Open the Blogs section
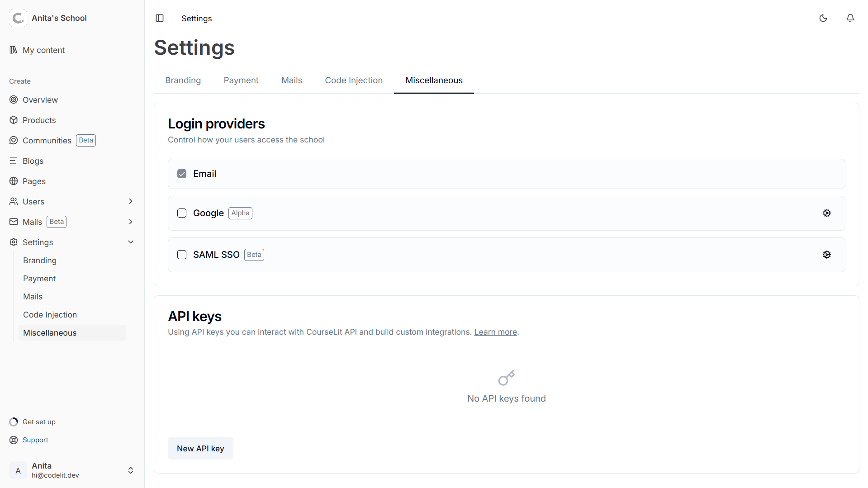Viewport: 868px width, 488px height. pos(33,161)
